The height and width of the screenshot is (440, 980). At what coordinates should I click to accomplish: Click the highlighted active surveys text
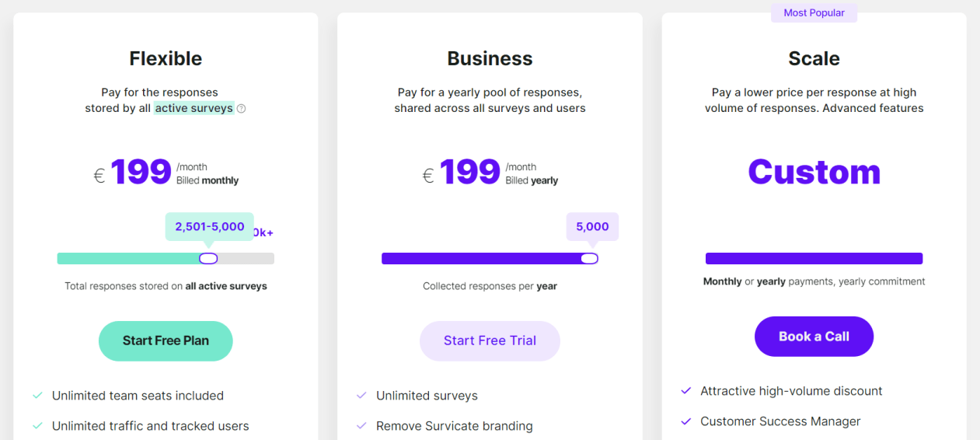(194, 108)
